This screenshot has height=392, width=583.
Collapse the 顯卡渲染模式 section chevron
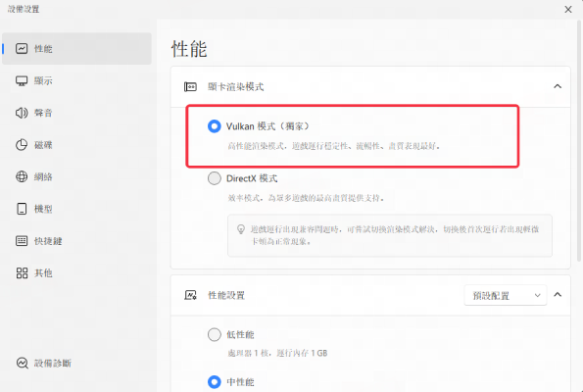point(558,86)
